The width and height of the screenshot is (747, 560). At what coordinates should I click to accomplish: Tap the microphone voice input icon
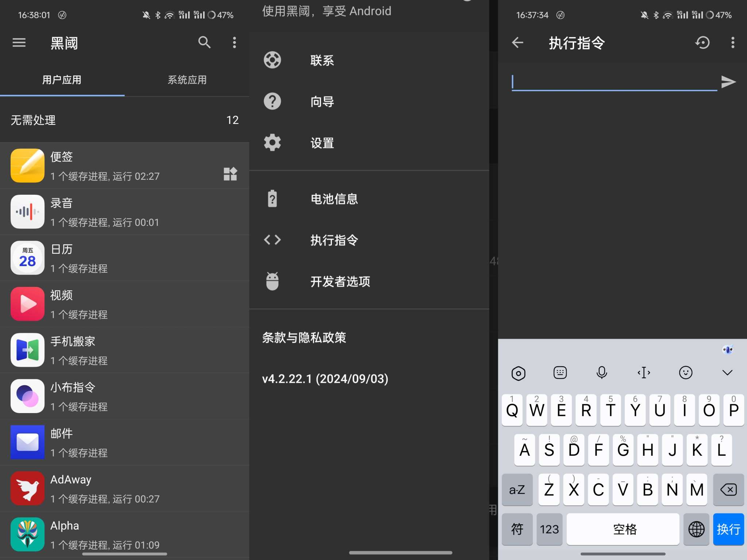coord(601,373)
